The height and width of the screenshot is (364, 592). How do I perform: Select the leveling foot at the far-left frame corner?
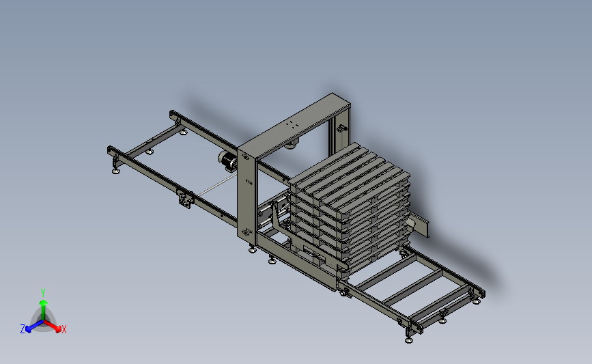point(116,171)
